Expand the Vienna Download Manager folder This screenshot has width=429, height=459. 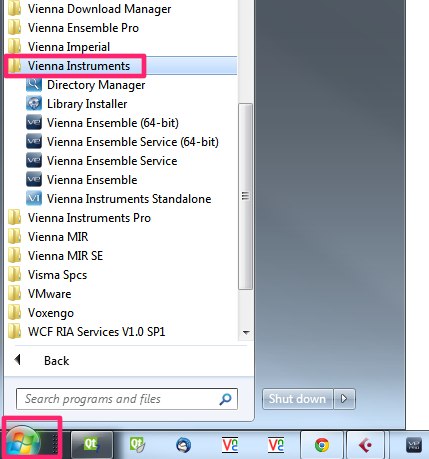[x=89, y=9]
